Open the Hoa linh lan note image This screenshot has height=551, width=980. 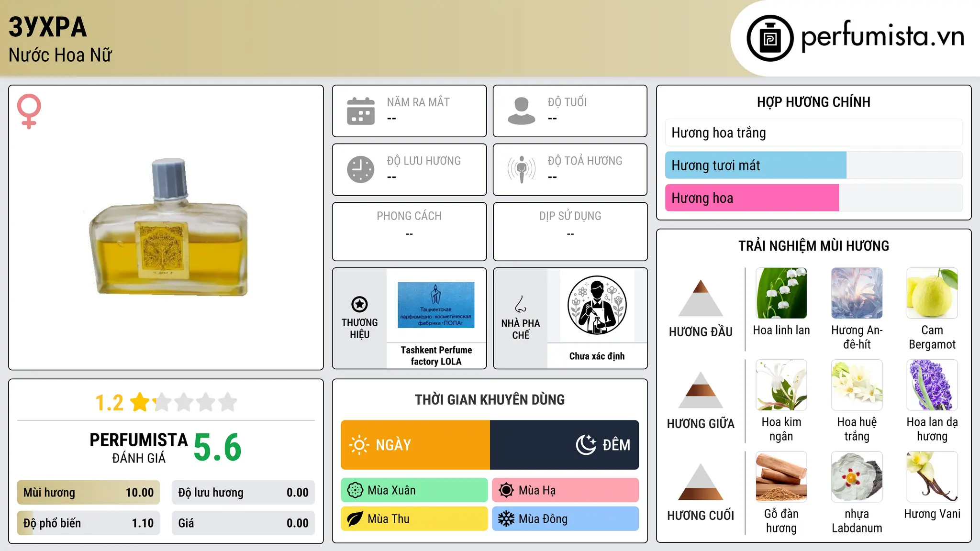point(781,293)
